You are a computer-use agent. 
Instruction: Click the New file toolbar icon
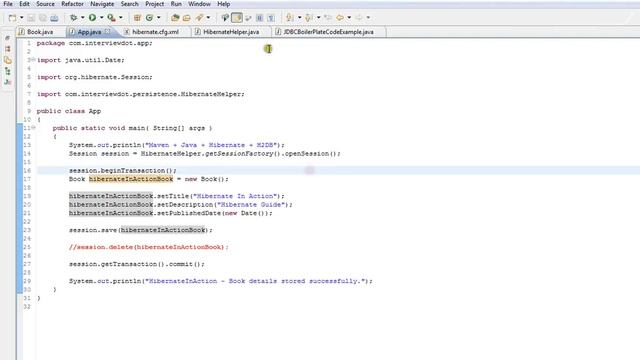click(x=13, y=18)
